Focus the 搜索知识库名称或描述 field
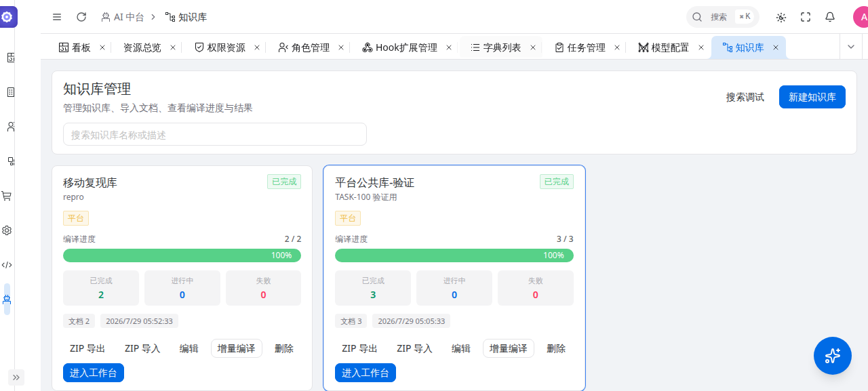Viewport: 868px width, 391px height. (x=215, y=134)
